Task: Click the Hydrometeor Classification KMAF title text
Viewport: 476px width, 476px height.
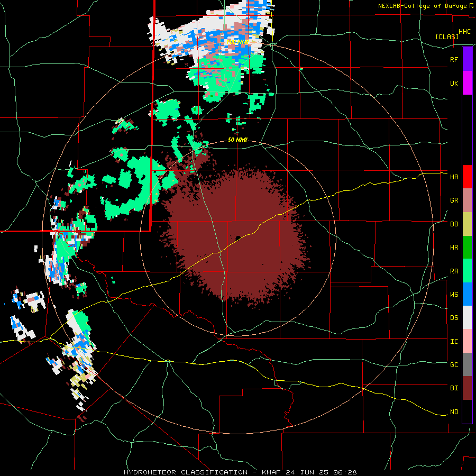Action: 240,472
